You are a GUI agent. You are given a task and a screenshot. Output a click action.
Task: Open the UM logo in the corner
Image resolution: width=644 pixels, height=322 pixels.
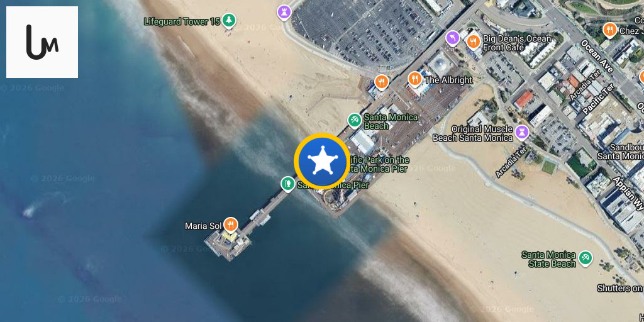[42, 42]
